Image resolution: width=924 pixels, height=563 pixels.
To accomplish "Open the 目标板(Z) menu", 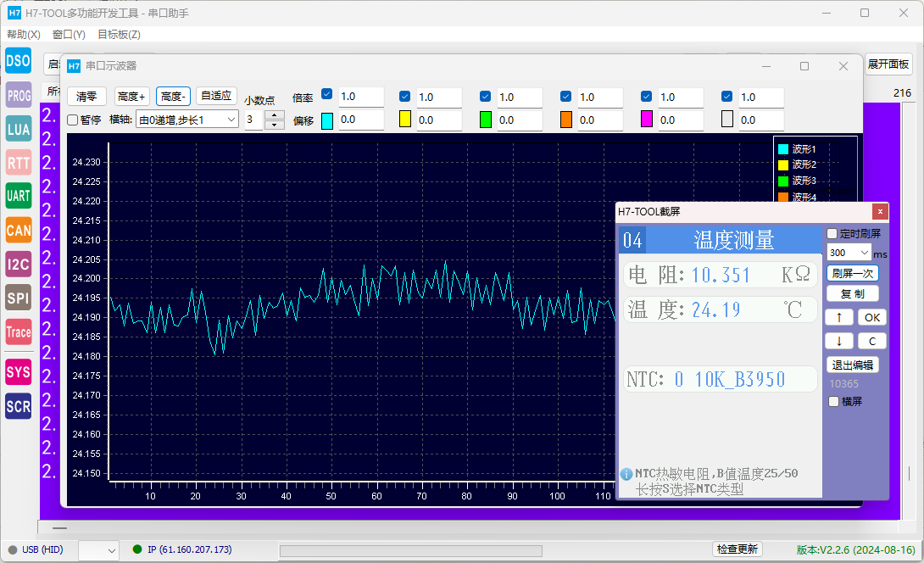I will 119,34.
